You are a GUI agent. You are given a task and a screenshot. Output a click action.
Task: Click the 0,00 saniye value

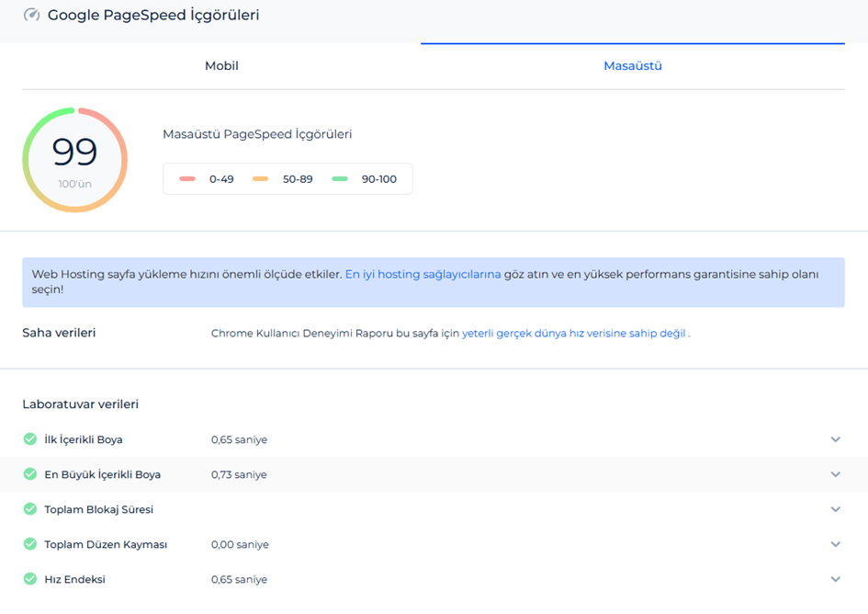240,544
